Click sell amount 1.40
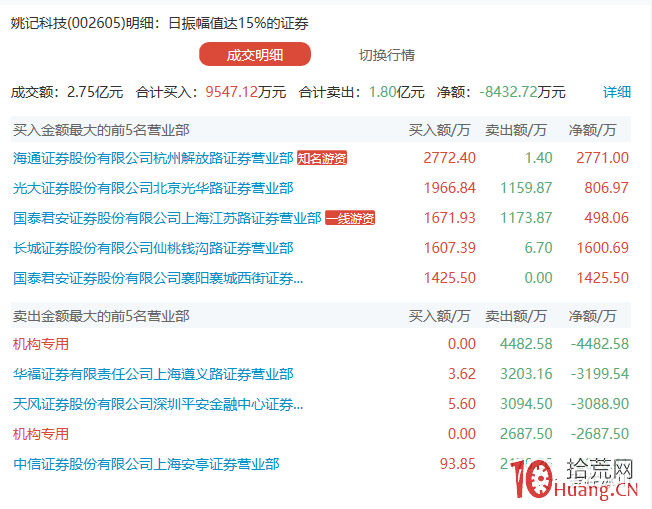The image size is (652, 509). coord(538,158)
